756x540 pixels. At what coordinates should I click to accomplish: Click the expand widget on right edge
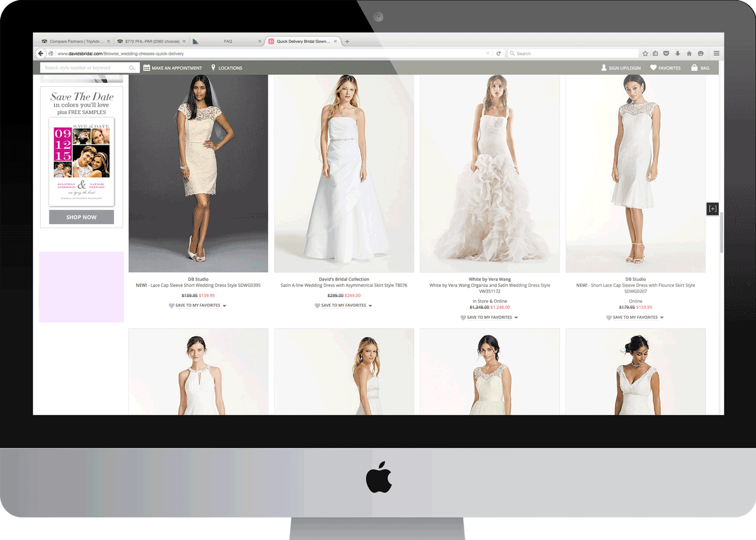[712, 209]
